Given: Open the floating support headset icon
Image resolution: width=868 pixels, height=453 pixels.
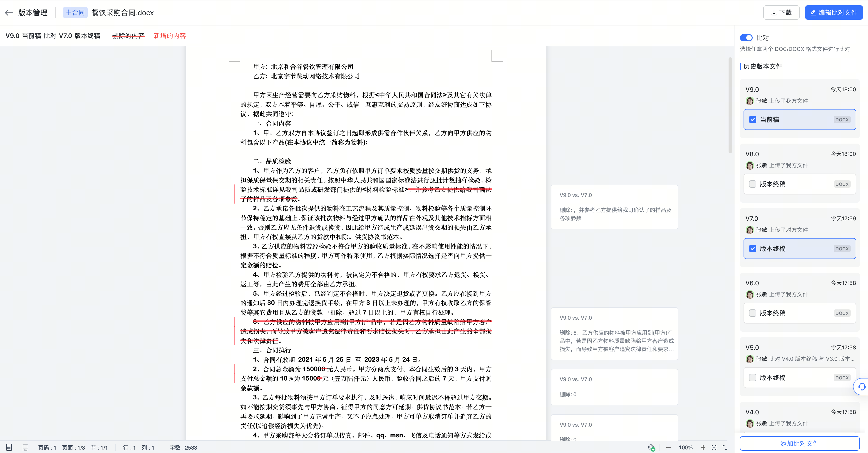Looking at the screenshot, I should tap(862, 387).
